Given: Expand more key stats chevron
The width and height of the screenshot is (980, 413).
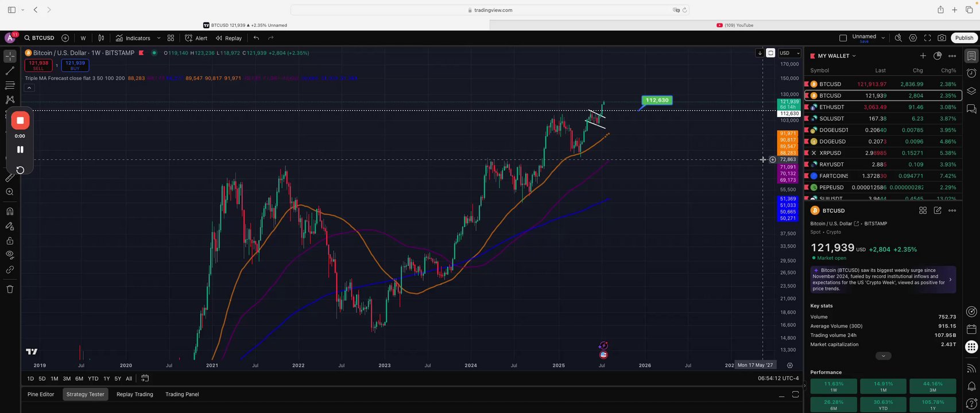Looking at the screenshot, I should pyautogui.click(x=883, y=356).
